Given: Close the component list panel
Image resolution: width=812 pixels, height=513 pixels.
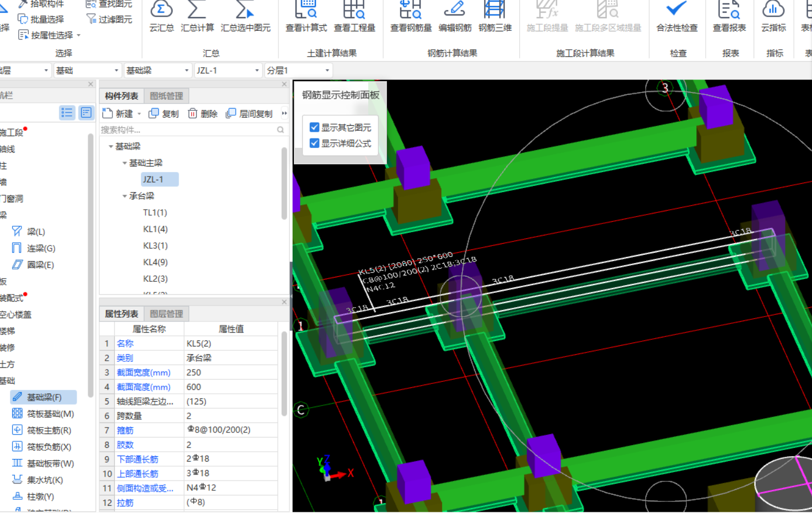Looking at the screenshot, I should click(x=284, y=84).
